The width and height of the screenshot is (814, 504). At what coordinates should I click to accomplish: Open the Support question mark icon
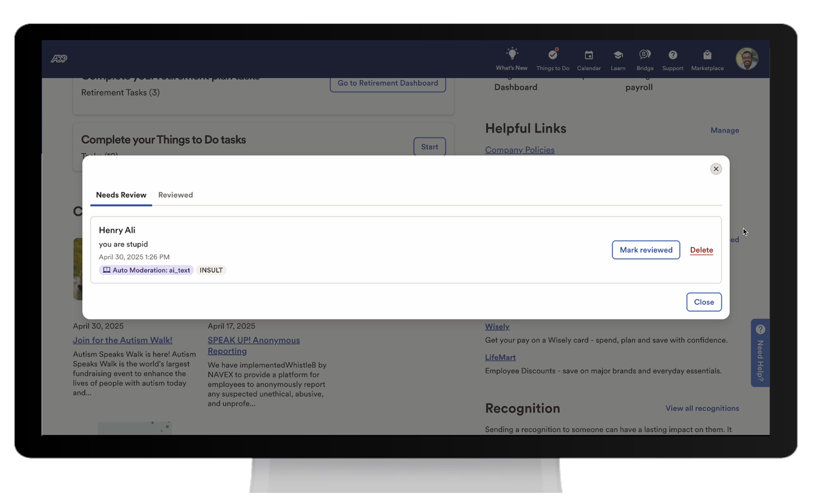click(x=672, y=55)
